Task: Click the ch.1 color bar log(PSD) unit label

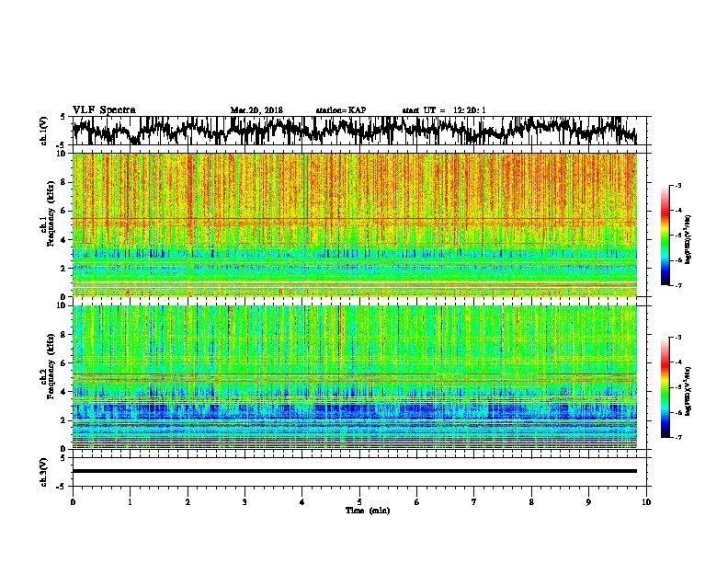Action: (688, 239)
